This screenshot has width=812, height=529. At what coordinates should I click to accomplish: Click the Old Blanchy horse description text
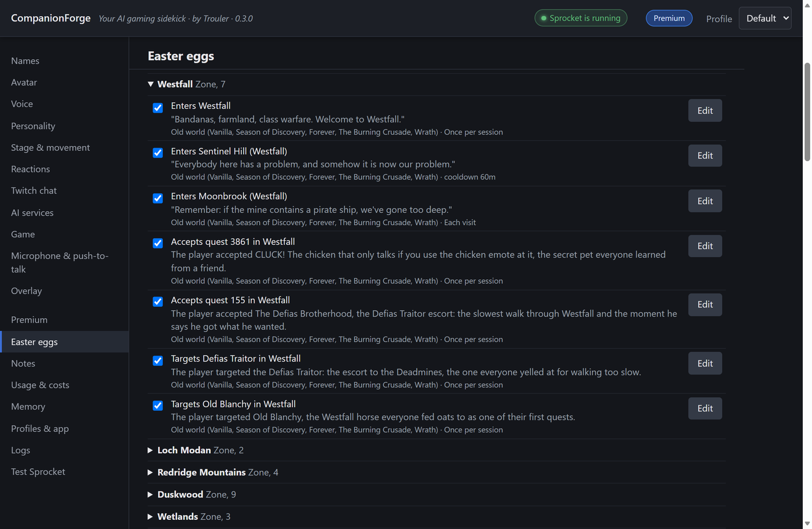point(373,417)
